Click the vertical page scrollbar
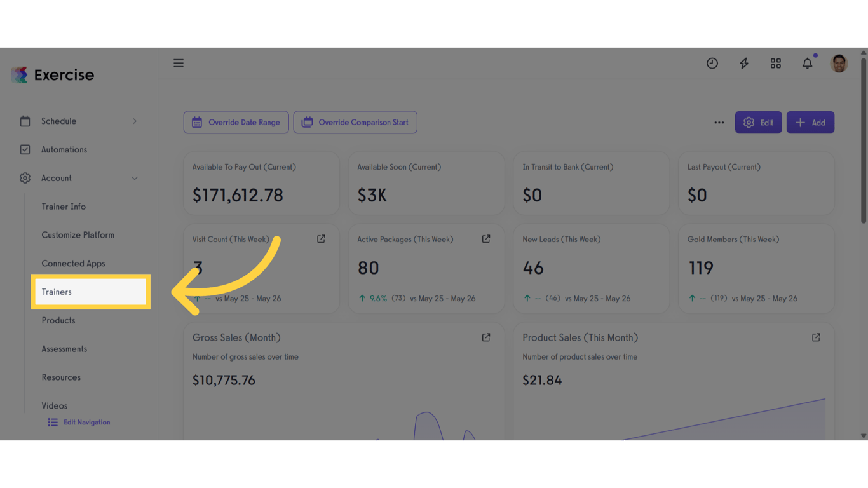 (864, 140)
